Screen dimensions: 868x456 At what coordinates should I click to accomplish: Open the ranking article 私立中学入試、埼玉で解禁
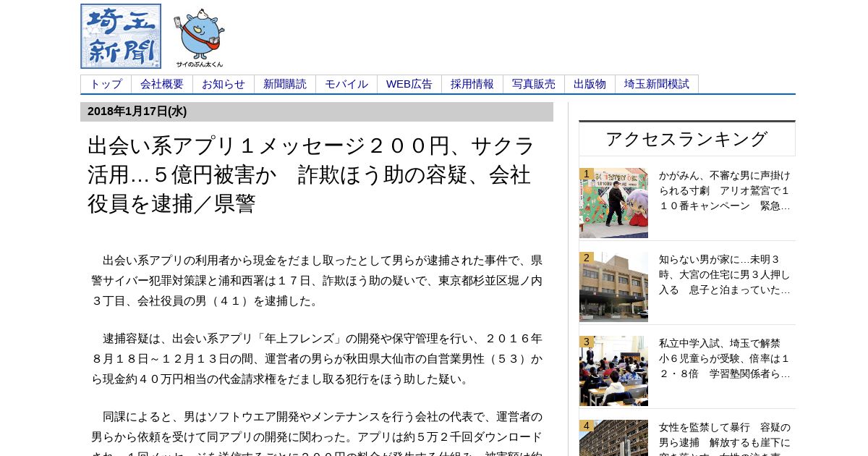pos(725,358)
